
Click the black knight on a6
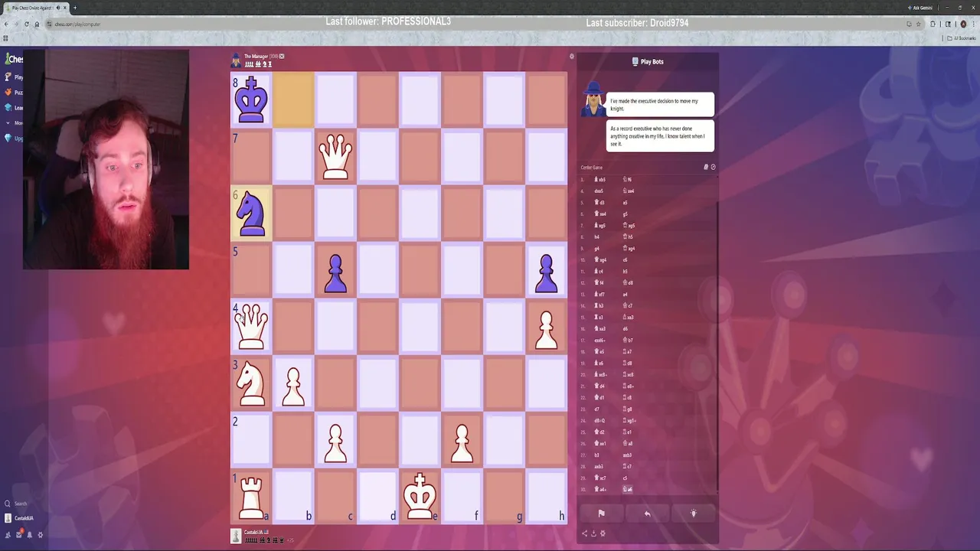coord(251,214)
